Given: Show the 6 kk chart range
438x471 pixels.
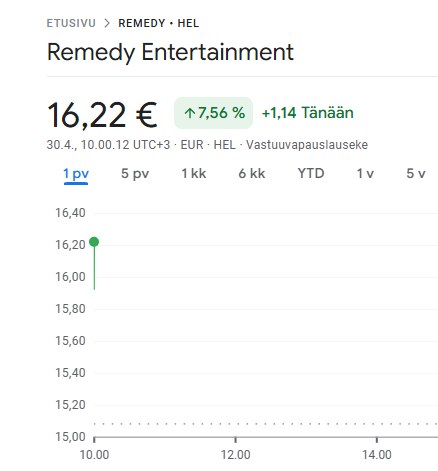Looking at the screenshot, I should click(x=252, y=174).
